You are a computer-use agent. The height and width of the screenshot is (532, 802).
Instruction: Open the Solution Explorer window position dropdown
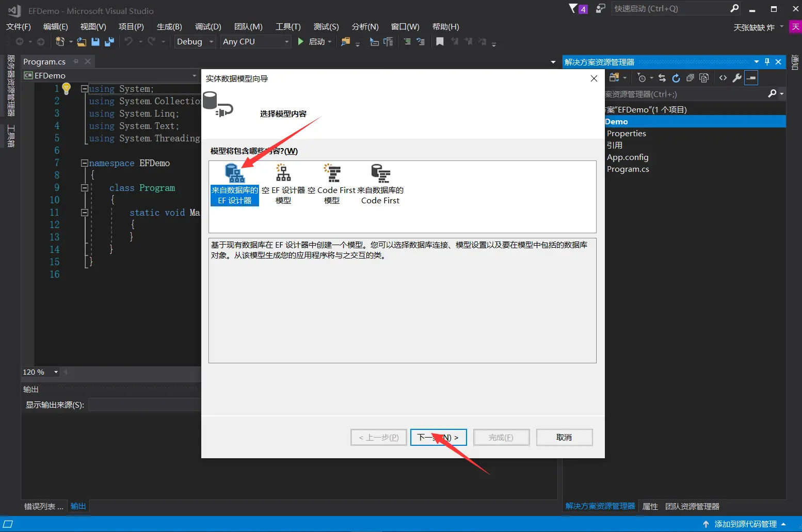(x=757, y=62)
